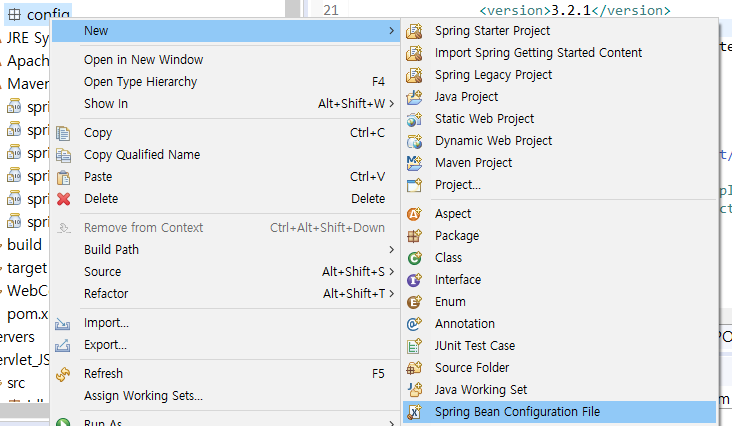
Task: Click the Dynamic Web Project icon
Action: [414, 141]
